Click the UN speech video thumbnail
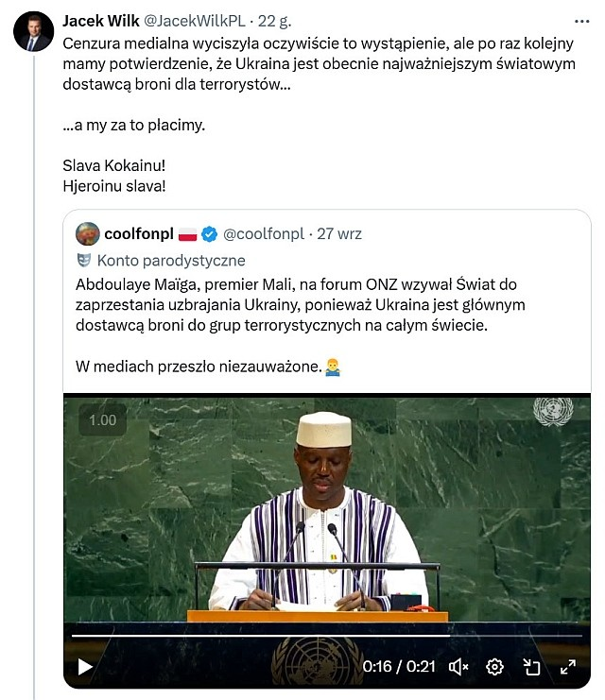The image size is (605, 700). [x=326, y=510]
